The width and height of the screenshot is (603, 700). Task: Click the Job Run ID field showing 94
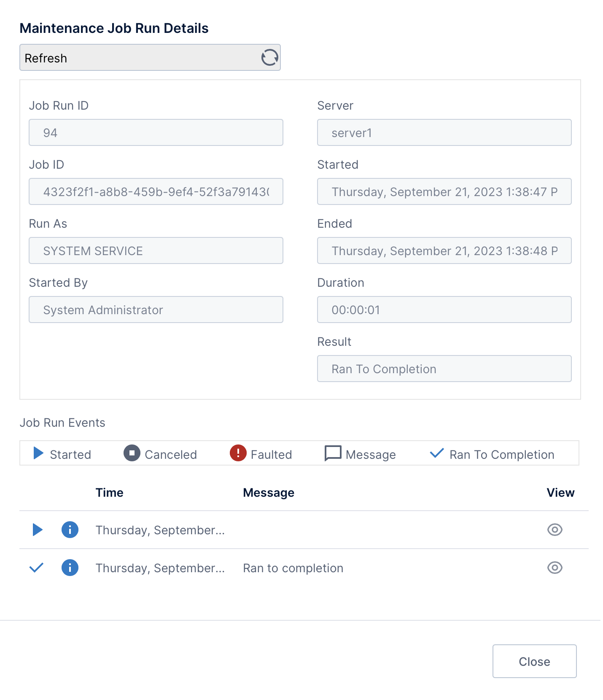point(156,133)
